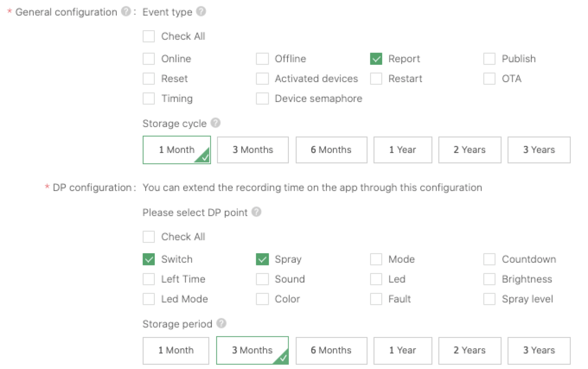This screenshot has width=588, height=369.
Task: Open help icon next to General configuration
Action: coord(126,12)
